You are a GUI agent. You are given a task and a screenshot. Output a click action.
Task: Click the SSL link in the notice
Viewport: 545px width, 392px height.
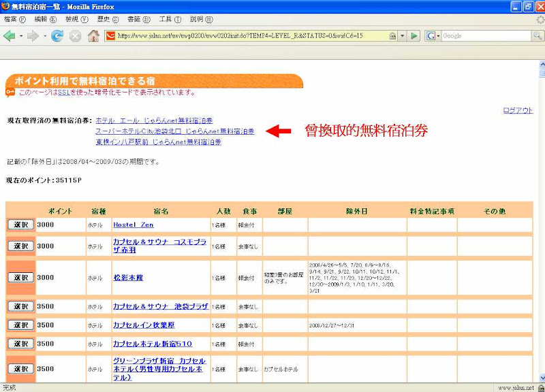tap(64, 93)
